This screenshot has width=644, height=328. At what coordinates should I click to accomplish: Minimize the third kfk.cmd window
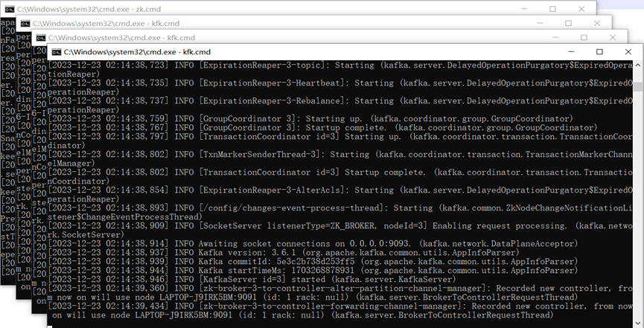click(555, 37)
